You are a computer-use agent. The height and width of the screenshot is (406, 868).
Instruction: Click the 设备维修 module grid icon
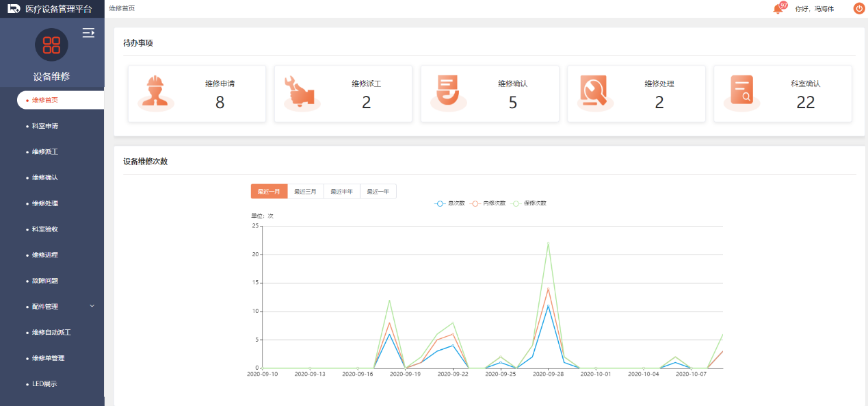coord(51,45)
